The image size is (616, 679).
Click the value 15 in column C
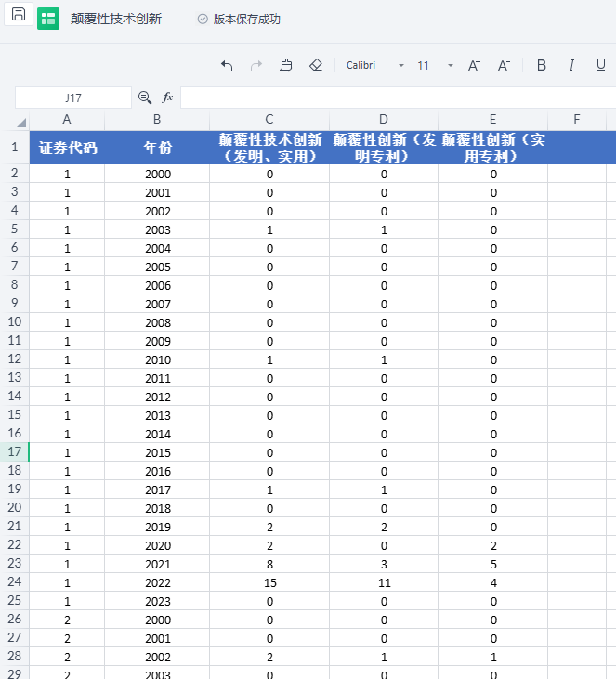point(269,582)
